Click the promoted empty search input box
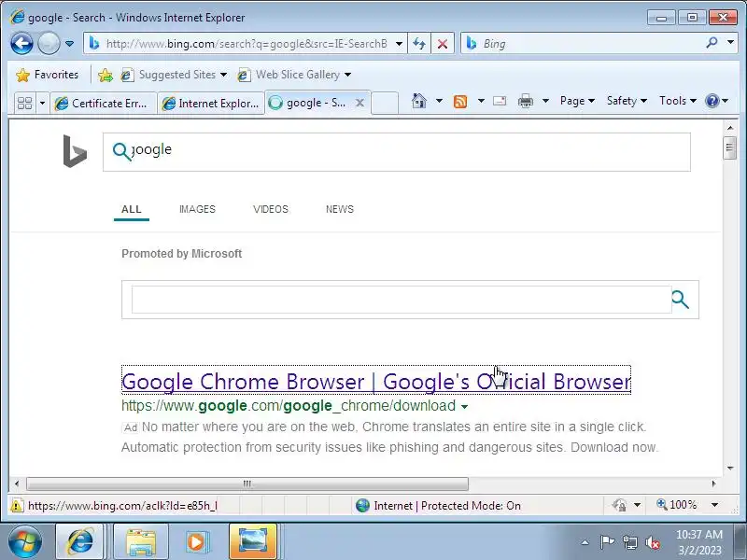This screenshot has height=560, width=747. point(402,300)
